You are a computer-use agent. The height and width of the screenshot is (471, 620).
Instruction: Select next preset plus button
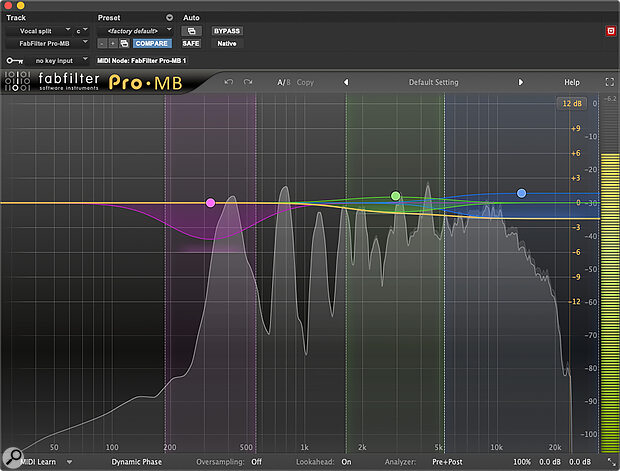[113, 44]
